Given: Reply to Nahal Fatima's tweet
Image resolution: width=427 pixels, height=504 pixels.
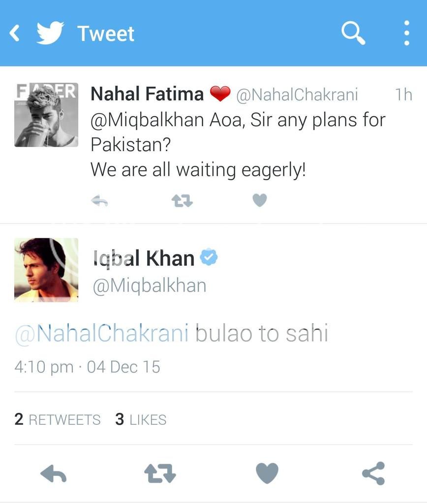Looking at the screenshot, I should [x=100, y=200].
